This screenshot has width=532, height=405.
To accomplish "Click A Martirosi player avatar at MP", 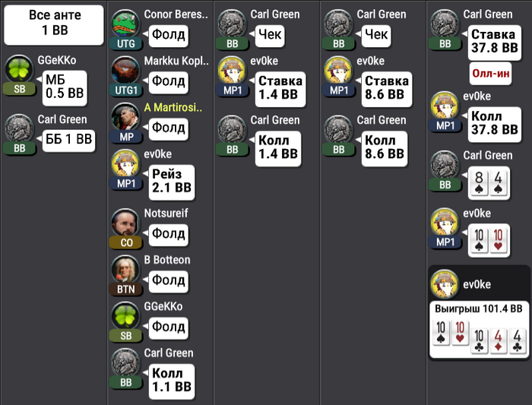I will (126, 117).
